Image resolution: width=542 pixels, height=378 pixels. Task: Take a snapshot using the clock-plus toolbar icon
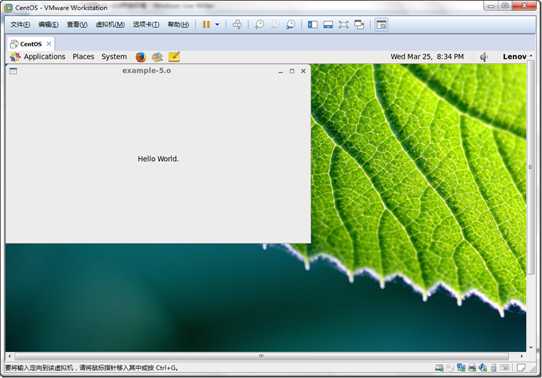coord(259,25)
